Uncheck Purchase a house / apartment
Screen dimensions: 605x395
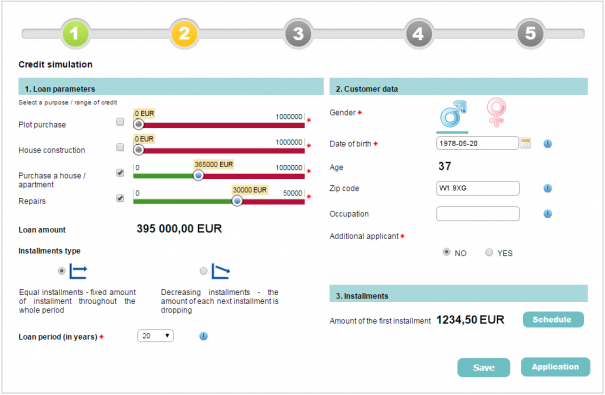point(120,172)
